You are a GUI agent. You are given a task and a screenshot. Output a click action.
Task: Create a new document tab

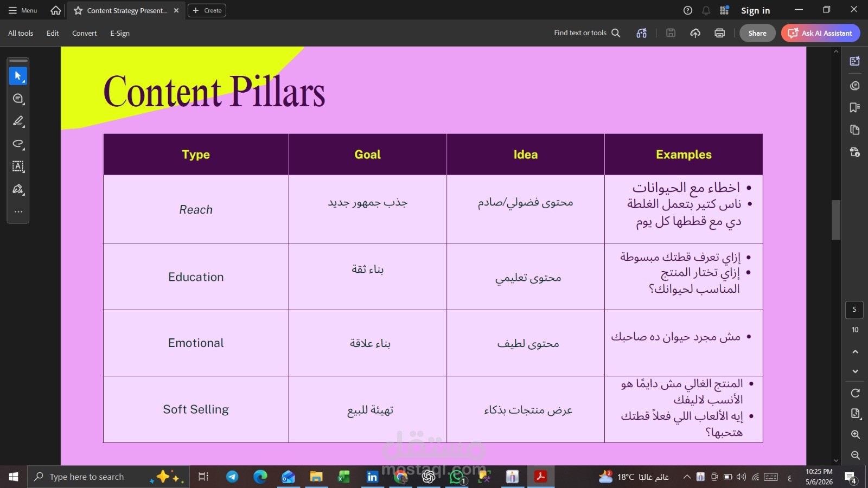tap(207, 10)
